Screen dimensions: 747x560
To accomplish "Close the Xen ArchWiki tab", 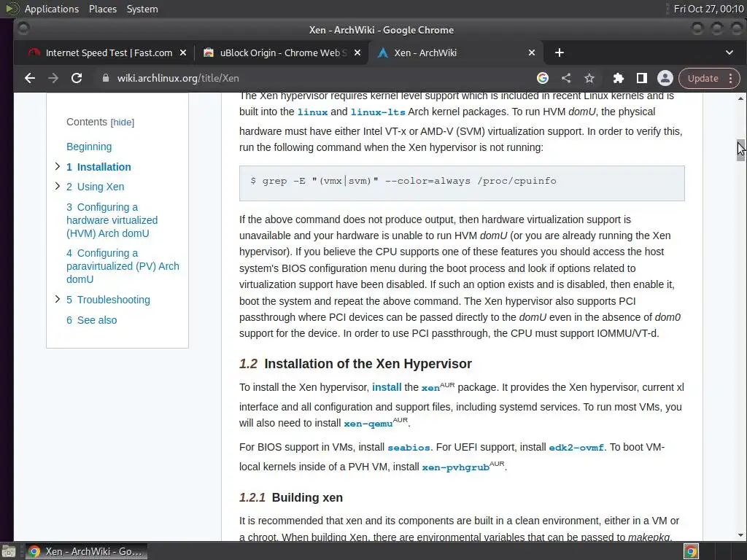I will coord(532,52).
